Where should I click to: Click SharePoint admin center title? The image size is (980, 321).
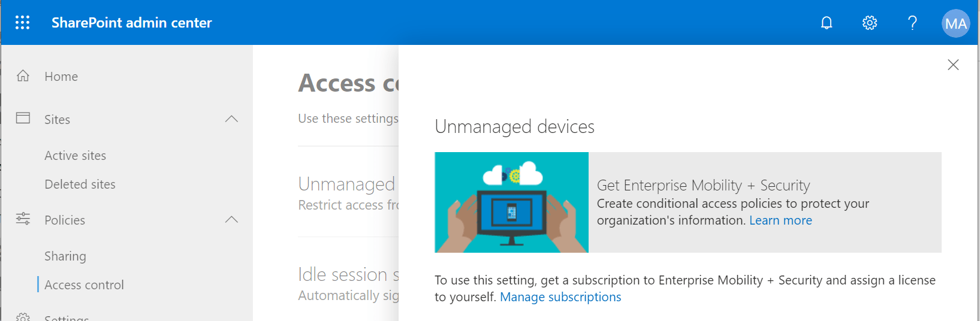click(131, 23)
